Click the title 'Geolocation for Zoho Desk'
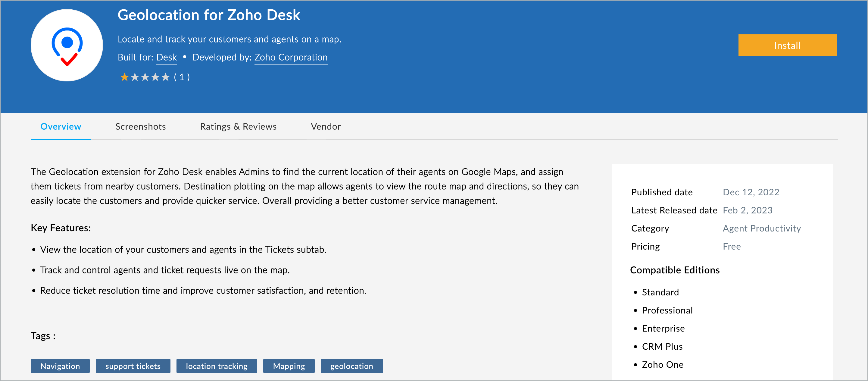 209,15
